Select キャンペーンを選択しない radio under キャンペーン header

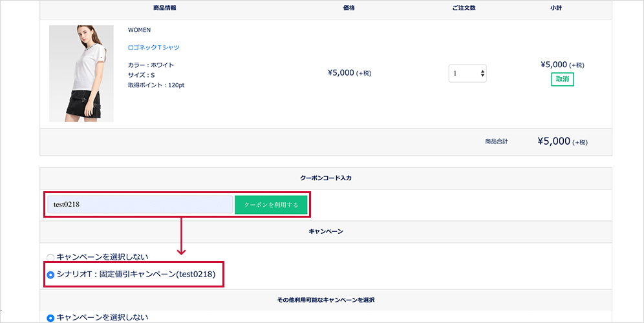(x=50, y=256)
